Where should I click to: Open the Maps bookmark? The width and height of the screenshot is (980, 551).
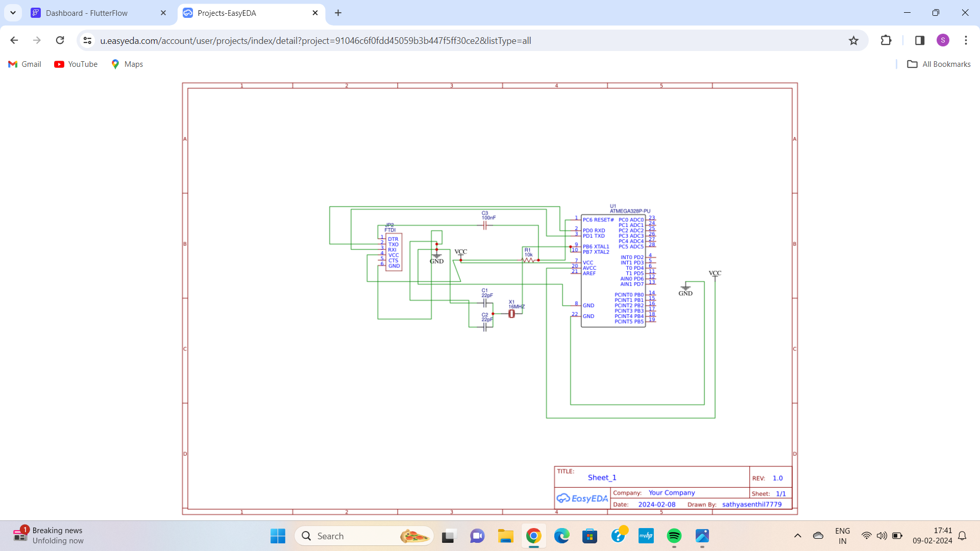(127, 64)
